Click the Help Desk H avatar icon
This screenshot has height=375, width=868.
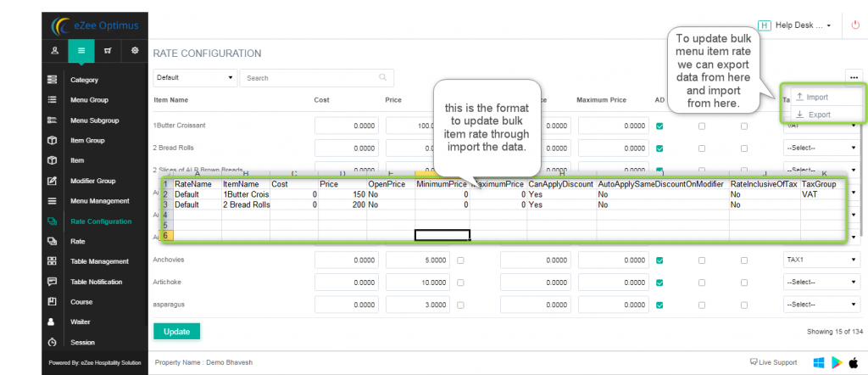coord(765,25)
